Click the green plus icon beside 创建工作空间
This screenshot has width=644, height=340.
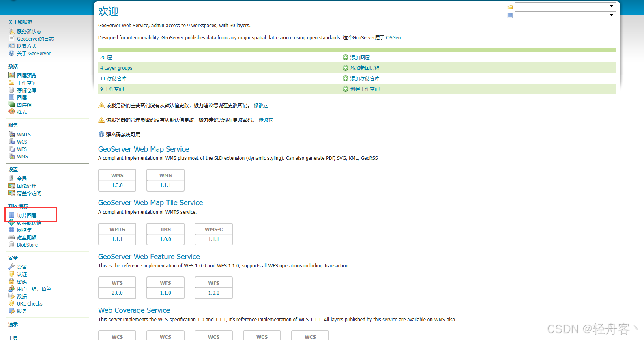tap(346, 89)
